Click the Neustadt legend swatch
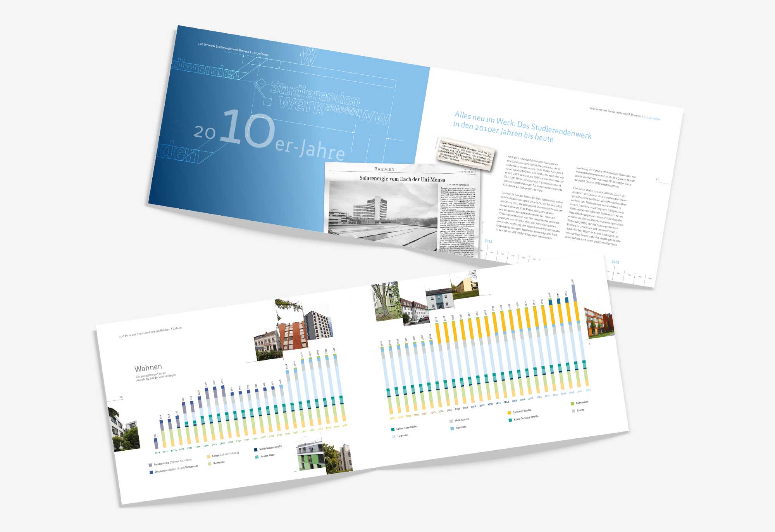This screenshot has width=775, height=532. tap(452, 429)
